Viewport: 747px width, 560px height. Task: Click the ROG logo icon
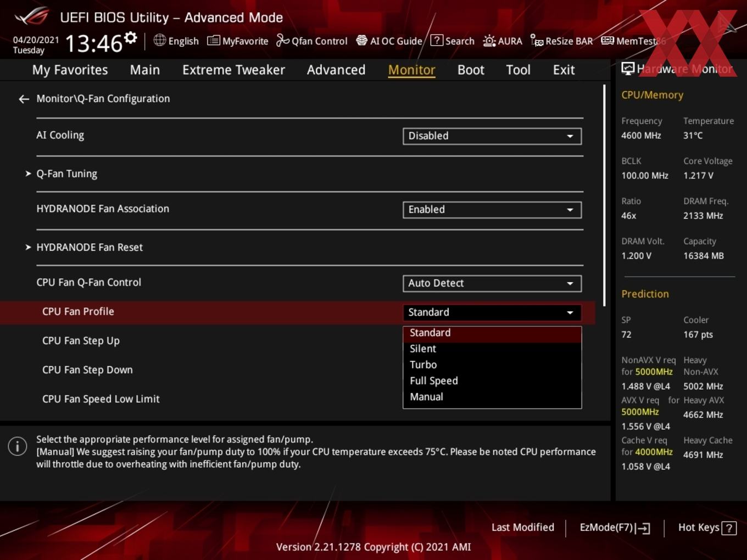pyautogui.click(x=32, y=16)
